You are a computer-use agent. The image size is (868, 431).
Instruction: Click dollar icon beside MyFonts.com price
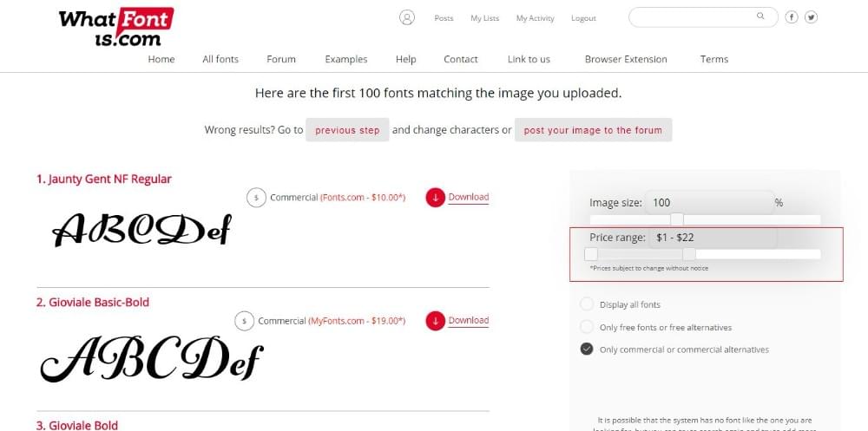[244, 321]
